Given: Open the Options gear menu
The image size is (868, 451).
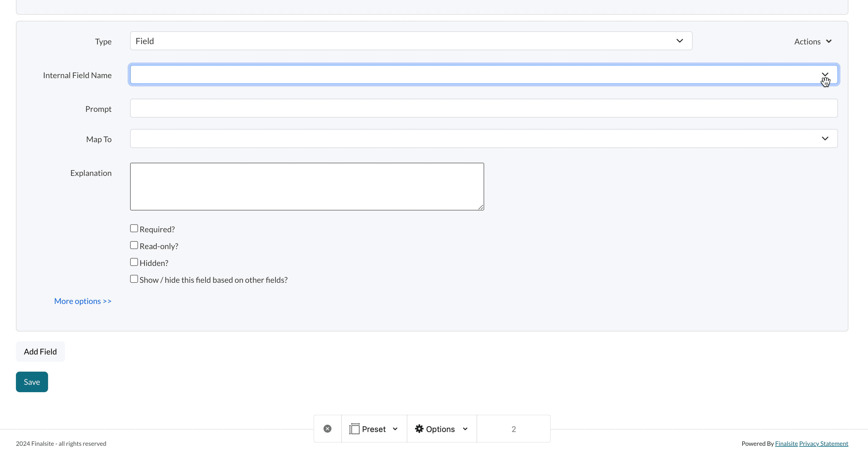Looking at the screenshot, I should click(441, 428).
